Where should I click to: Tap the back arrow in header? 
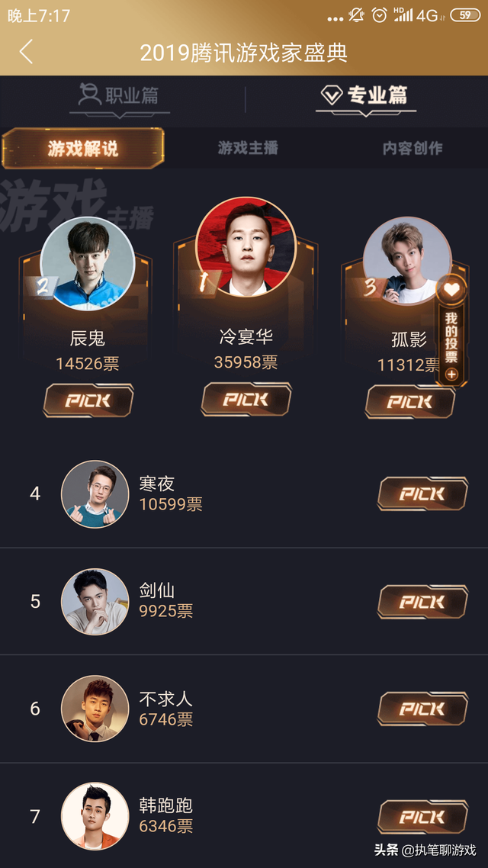click(x=26, y=51)
